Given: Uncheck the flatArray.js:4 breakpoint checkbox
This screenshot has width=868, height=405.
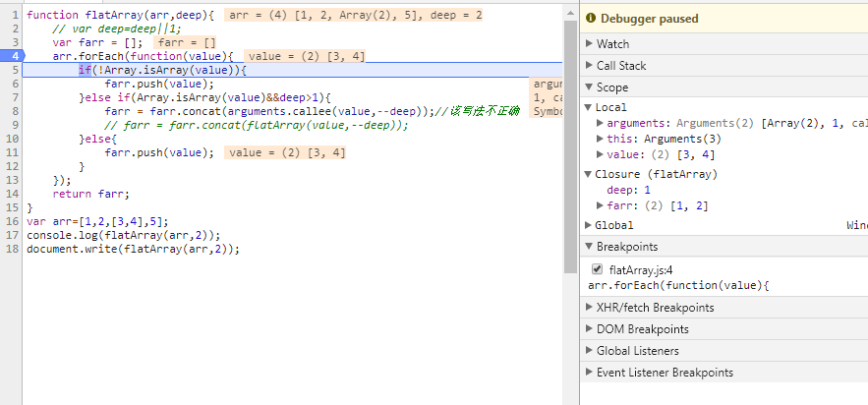Looking at the screenshot, I should (597, 269).
